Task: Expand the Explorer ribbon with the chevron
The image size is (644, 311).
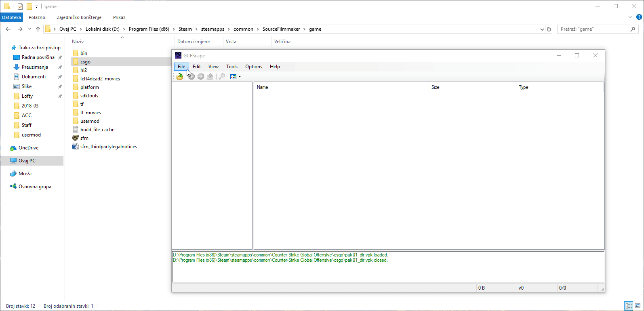Action: (630, 17)
